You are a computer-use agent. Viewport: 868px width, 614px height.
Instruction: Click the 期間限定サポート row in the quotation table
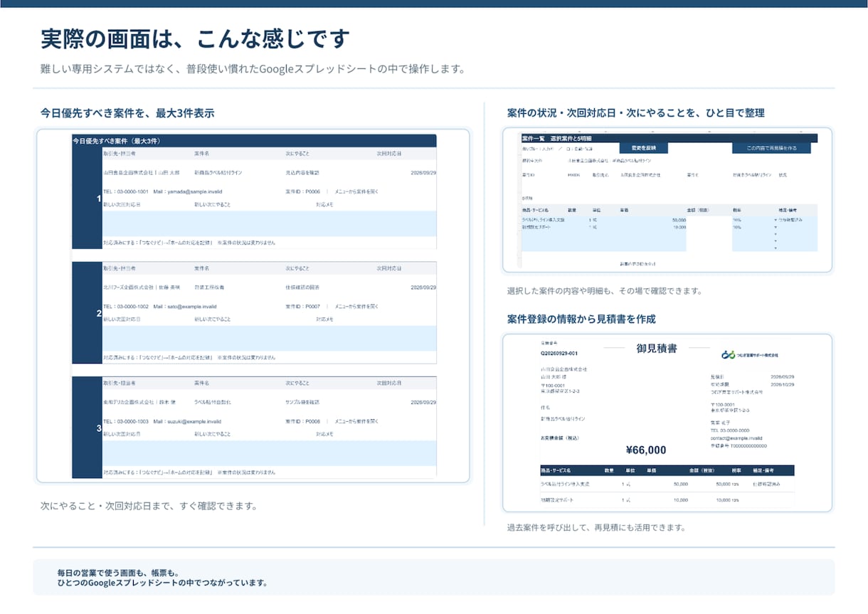pos(667,501)
